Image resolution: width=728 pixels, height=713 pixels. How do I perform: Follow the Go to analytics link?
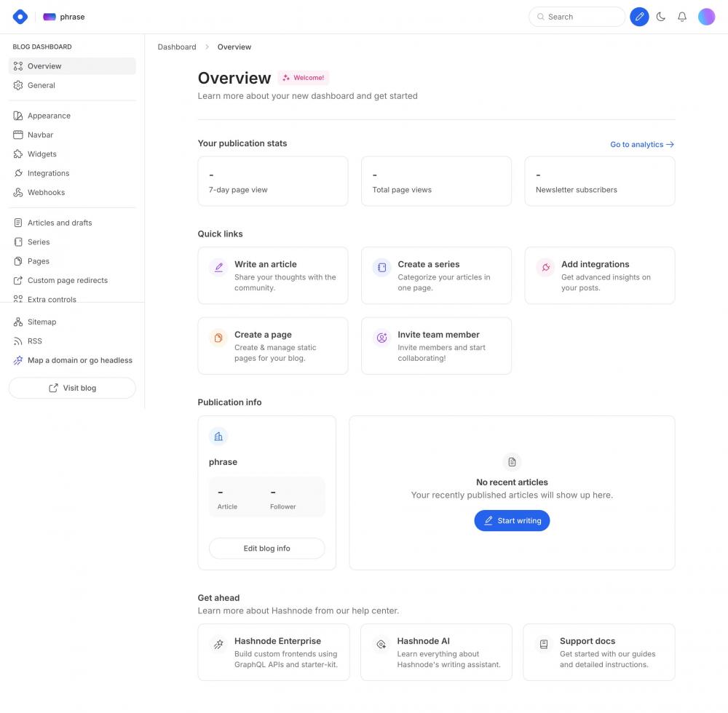[641, 145]
